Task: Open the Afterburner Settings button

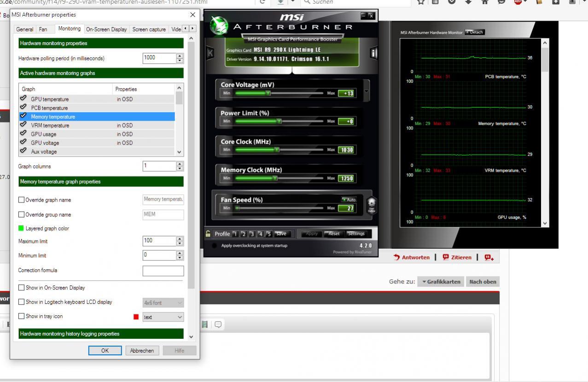Action: tap(356, 233)
